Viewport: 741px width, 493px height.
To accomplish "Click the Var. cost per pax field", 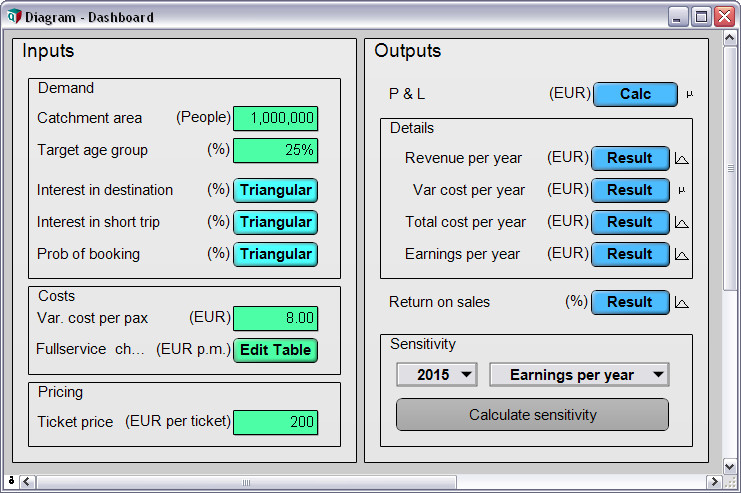I will coord(275,318).
